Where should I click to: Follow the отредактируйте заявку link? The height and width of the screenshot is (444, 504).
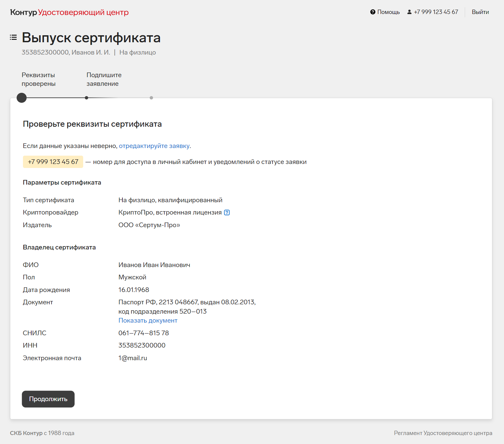pos(154,146)
